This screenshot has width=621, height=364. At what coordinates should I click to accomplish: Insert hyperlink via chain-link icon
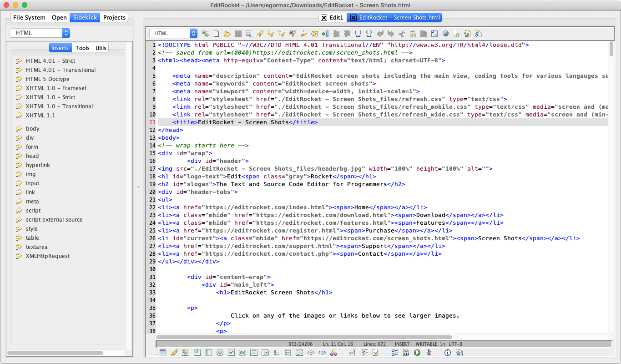[174, 353]
